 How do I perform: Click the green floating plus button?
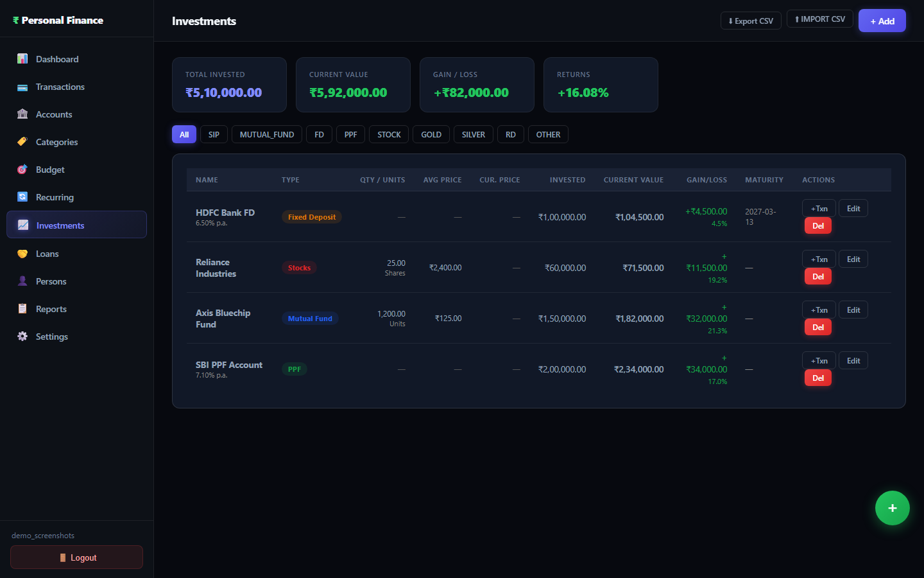pos(892,508)
